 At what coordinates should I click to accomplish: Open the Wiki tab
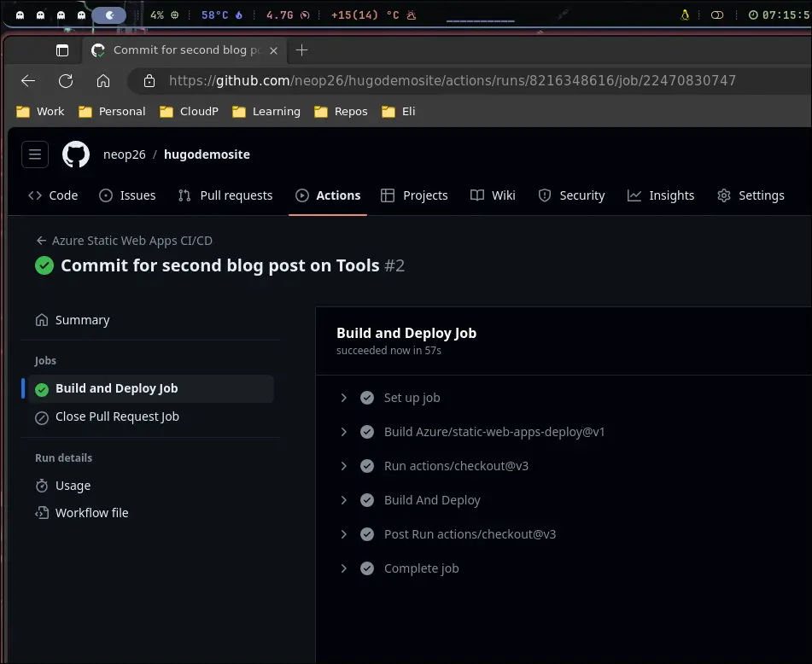[493, 195]
